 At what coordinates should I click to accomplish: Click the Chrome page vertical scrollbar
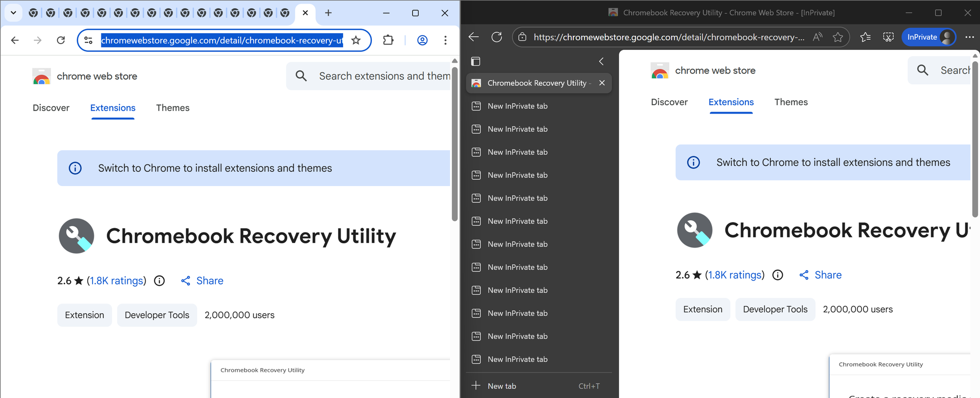[455, 147]
